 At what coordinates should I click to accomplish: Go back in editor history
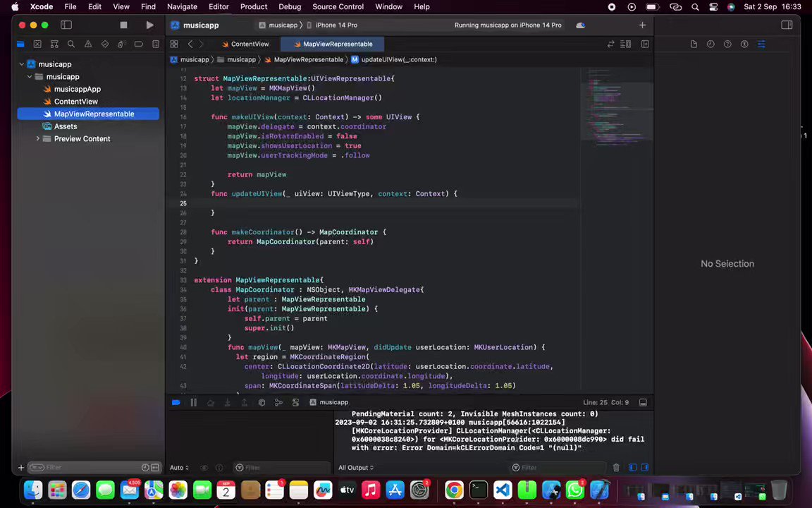click(190, 44)
